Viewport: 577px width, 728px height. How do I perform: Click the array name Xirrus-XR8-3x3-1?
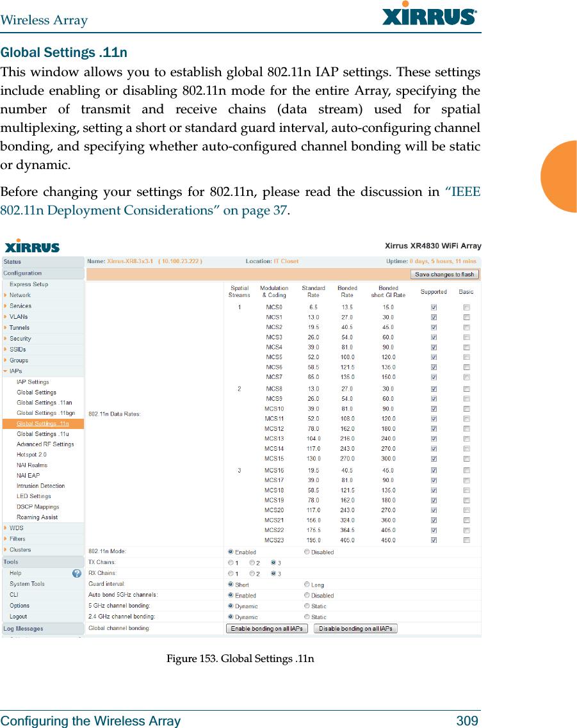[130, 261]
